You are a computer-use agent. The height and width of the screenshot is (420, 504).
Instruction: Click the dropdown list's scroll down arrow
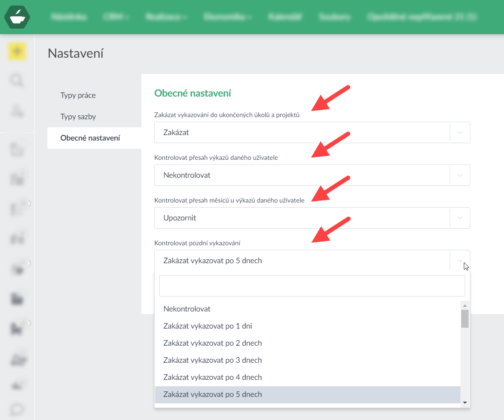[x=465, y=402]
